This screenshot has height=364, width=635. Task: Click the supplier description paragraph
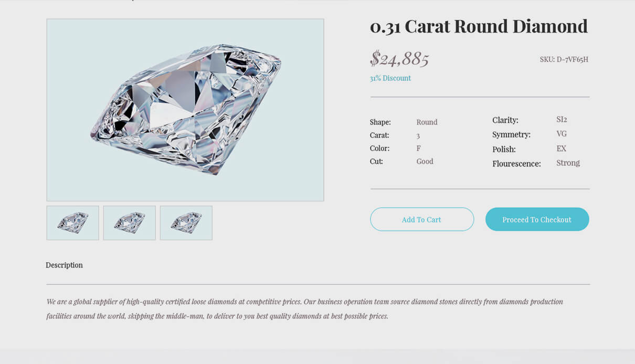(304, 309)
